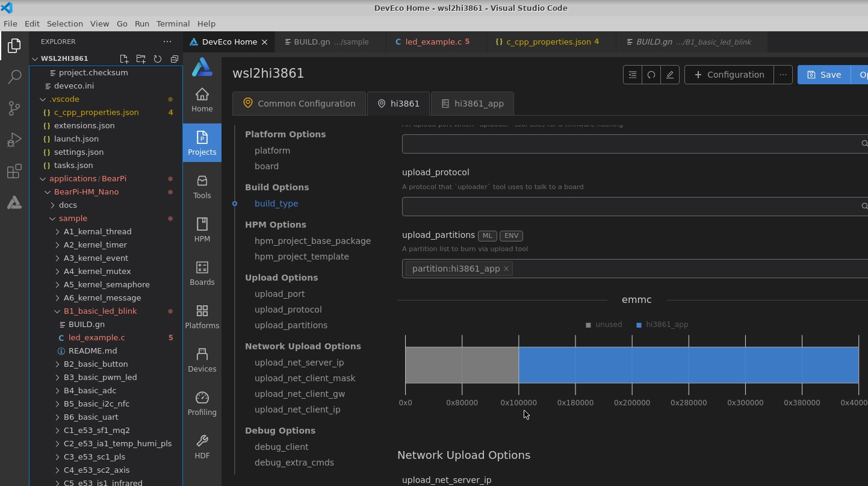Click the pencil edit icon in project toolbar

click(x=670, y=75)
